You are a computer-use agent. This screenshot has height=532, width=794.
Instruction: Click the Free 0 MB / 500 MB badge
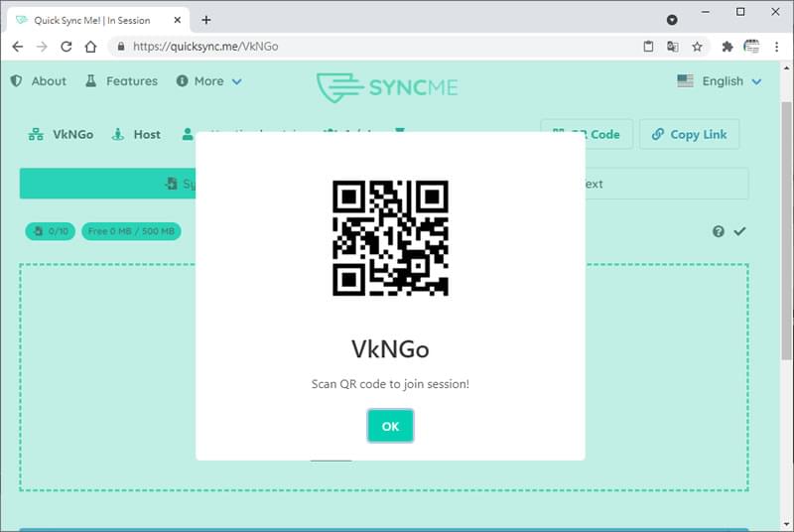(131, 231)
